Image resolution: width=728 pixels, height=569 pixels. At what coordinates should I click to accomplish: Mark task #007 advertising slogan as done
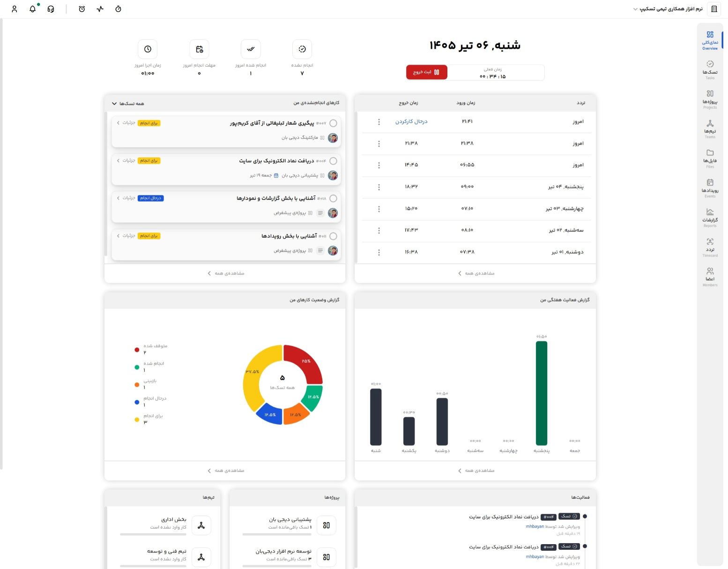(333, 123)
